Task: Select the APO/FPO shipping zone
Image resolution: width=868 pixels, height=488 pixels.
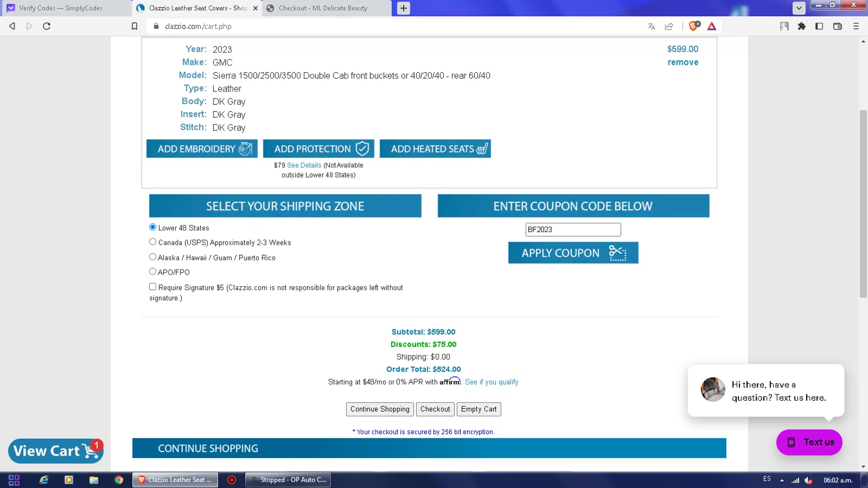Action: [153, 271]
